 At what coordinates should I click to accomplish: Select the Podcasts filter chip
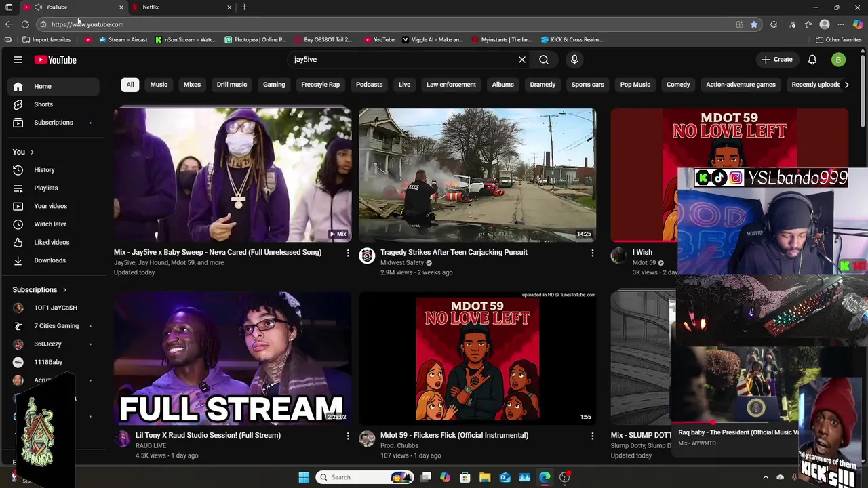(x=370, y=85)
